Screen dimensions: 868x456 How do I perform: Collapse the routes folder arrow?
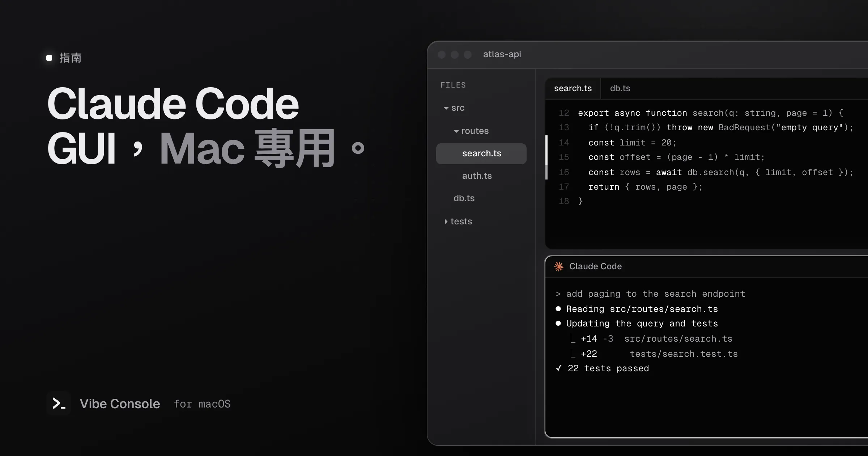(x=456, y=131)
